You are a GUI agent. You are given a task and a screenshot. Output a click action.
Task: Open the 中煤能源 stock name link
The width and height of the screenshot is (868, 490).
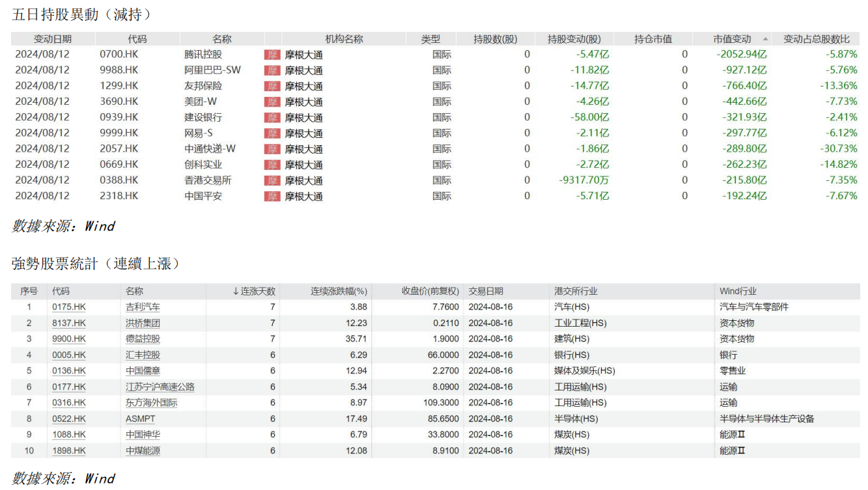(x=143, y=450)
